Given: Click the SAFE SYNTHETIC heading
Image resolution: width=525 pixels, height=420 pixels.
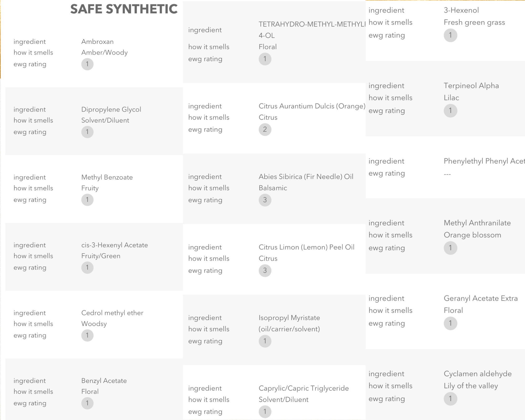Looking at the screenshot, I should (x=124, y=9).
